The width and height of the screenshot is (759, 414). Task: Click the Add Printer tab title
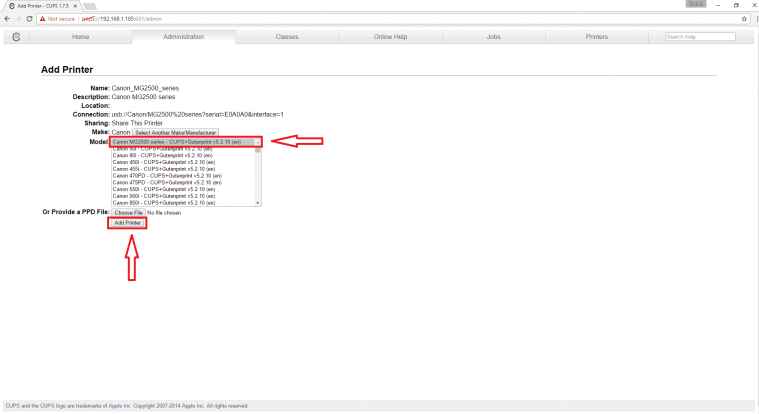(x=43, y=6)
